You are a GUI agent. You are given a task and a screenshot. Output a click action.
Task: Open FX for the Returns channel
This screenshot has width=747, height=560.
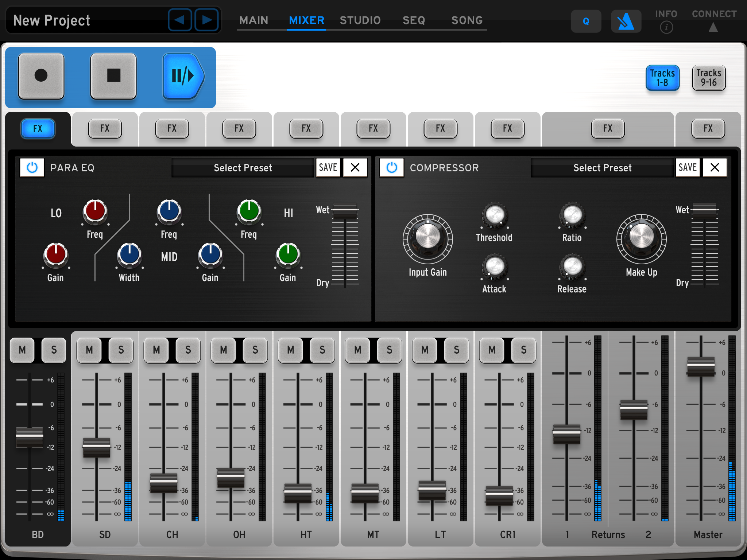coord(608,128)
